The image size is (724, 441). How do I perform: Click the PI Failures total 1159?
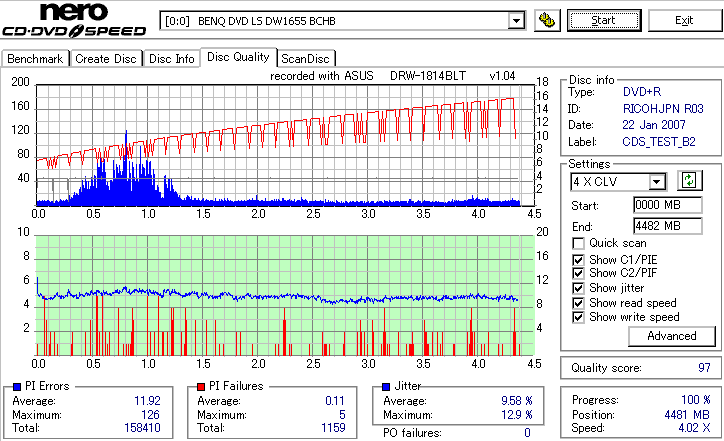click(x=333, y=428)
